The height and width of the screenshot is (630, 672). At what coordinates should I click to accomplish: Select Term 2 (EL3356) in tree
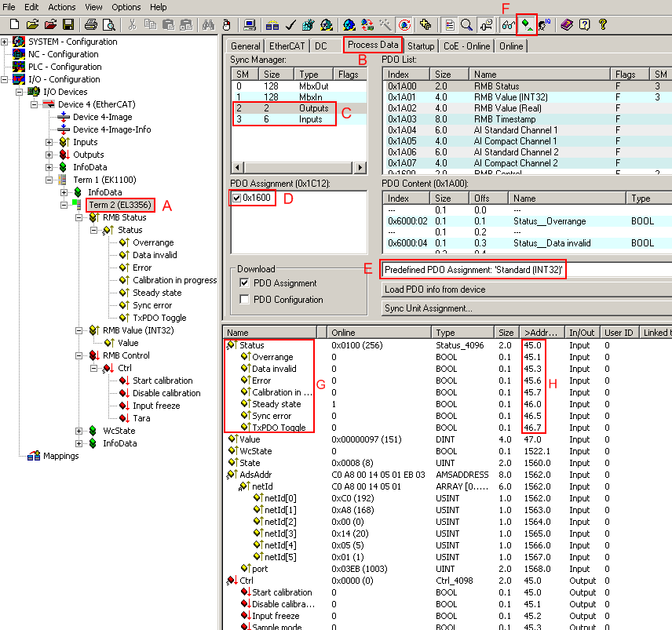click(120, 205)
